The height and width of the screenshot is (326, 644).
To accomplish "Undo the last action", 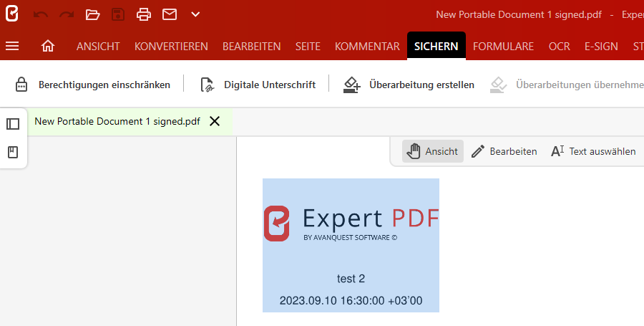I will (40, 14).
